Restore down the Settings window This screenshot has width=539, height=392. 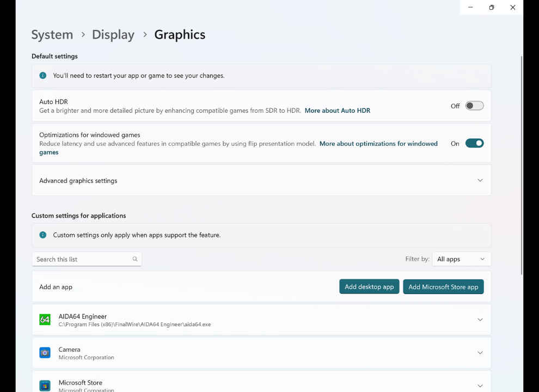coord(492,8)
